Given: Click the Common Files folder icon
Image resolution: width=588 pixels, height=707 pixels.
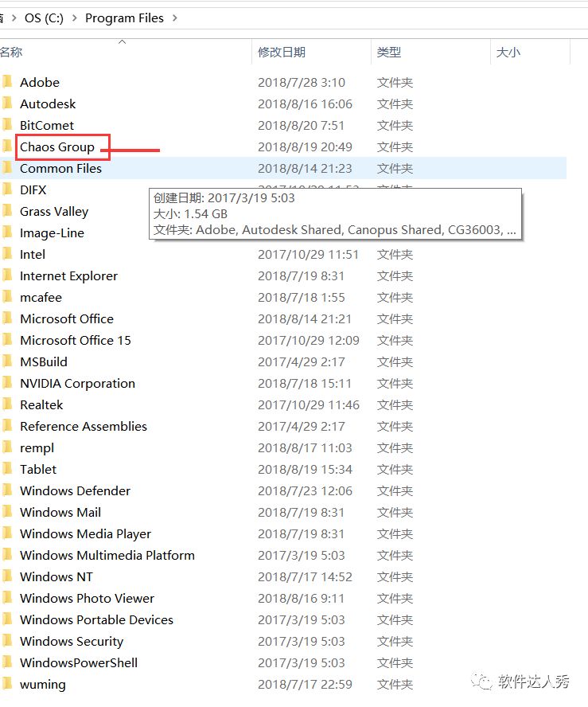Looking at the screenshot, I should pyautogui.click(x=6, y=168).
